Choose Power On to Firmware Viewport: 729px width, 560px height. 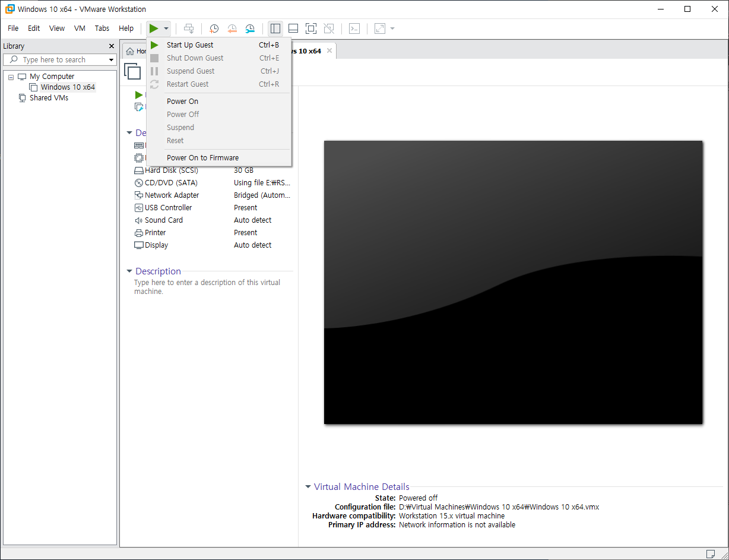pyautogui.click(x=218, y=158)
